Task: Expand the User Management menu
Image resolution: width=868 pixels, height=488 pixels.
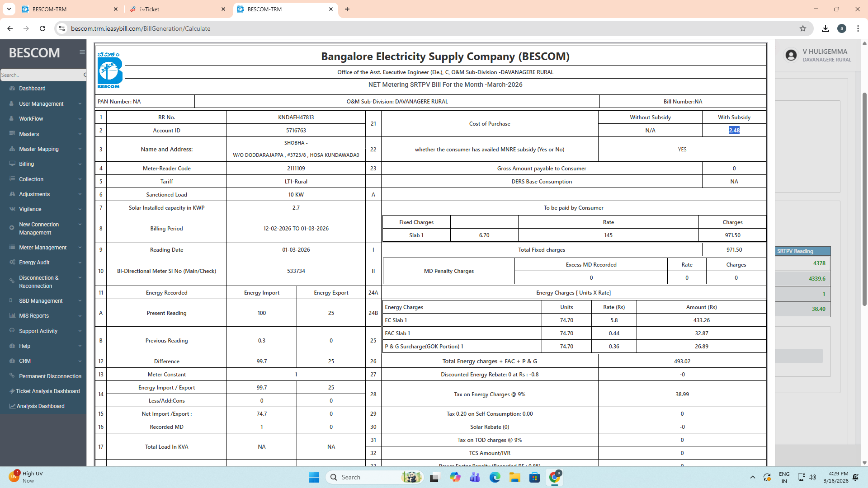Action: pyautogui.click(x=41, y=104)
